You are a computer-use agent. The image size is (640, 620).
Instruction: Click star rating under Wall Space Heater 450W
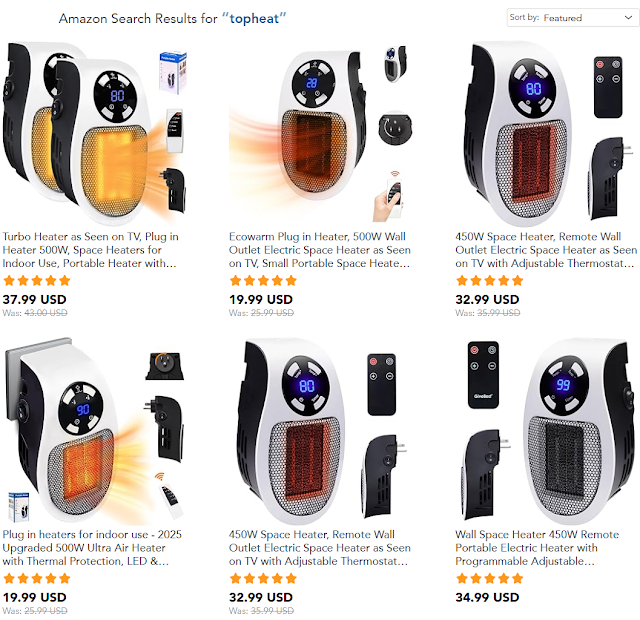click(x=489, y=578)
